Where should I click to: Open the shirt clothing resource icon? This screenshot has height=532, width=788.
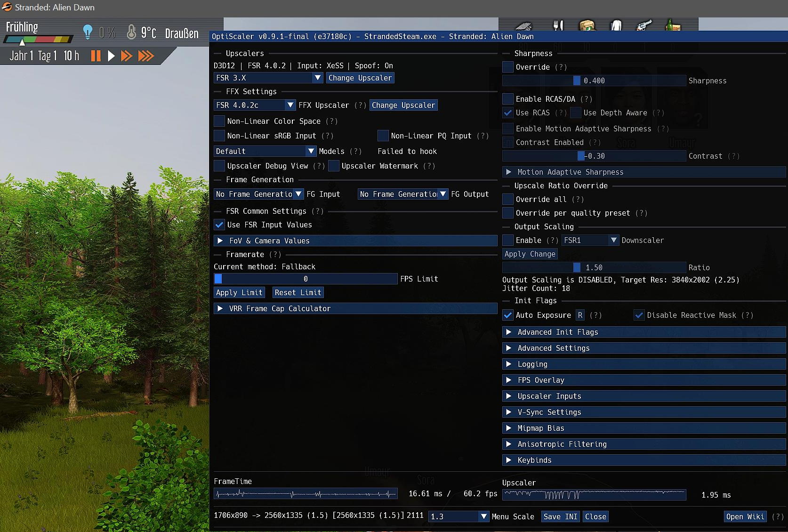(616, 25)
